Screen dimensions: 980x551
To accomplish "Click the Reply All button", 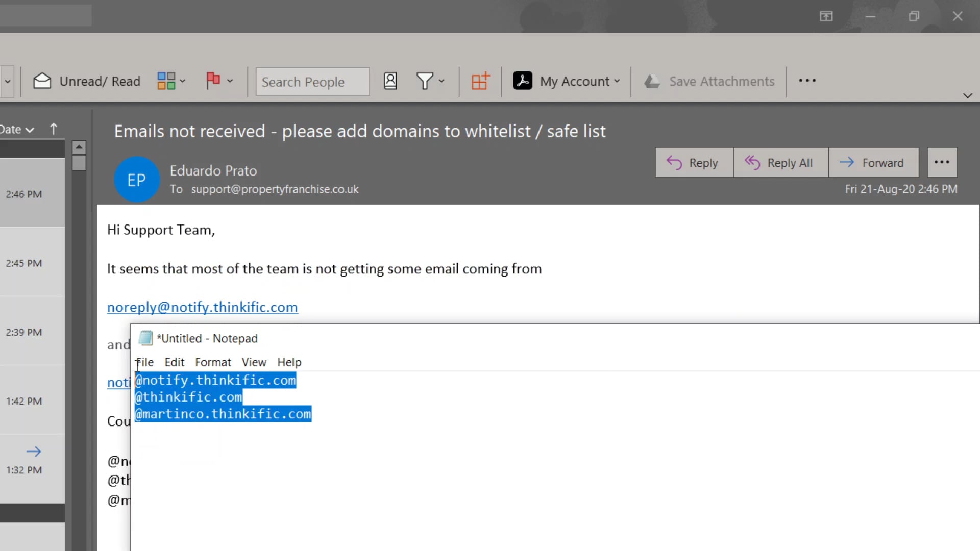I will point(780,163).
